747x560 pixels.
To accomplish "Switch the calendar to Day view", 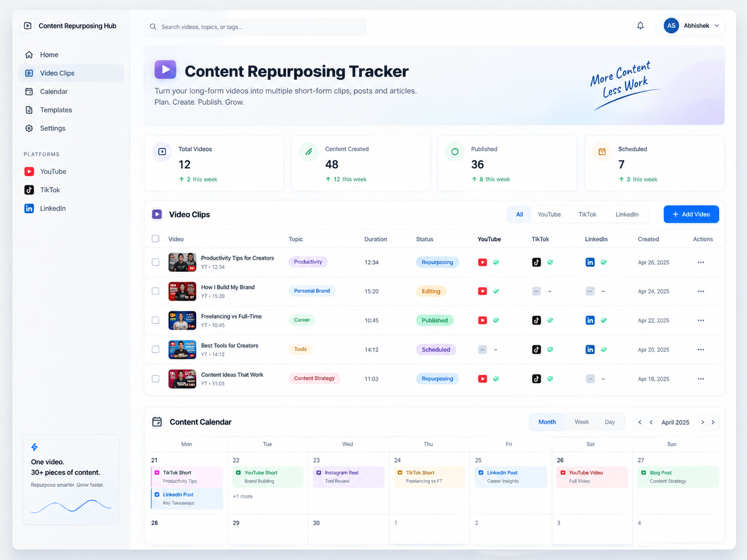I will [x=610, y=422].
